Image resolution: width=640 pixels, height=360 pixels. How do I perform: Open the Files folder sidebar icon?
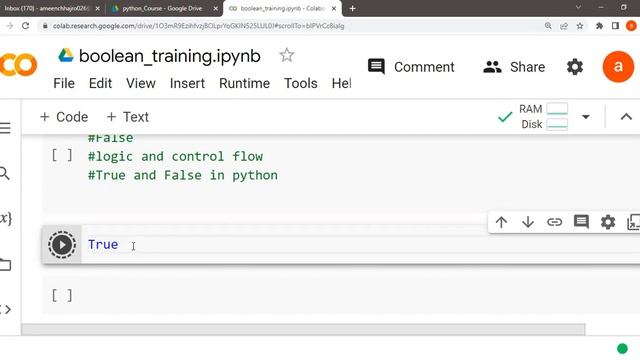point(5,264)
